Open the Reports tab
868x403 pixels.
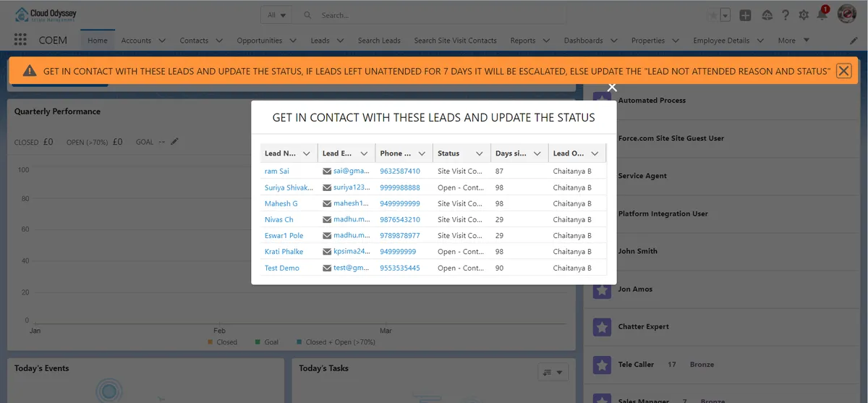(523, 41)
